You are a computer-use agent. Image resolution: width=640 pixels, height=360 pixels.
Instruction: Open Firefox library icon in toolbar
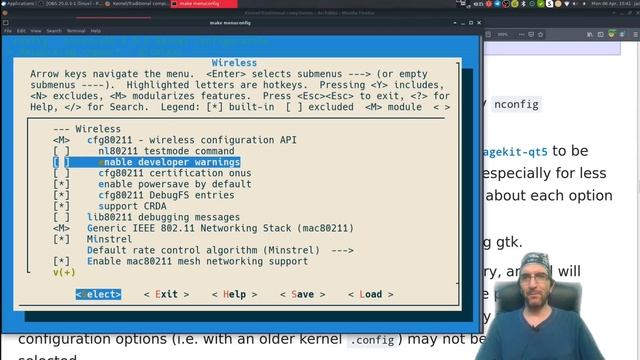590,35
